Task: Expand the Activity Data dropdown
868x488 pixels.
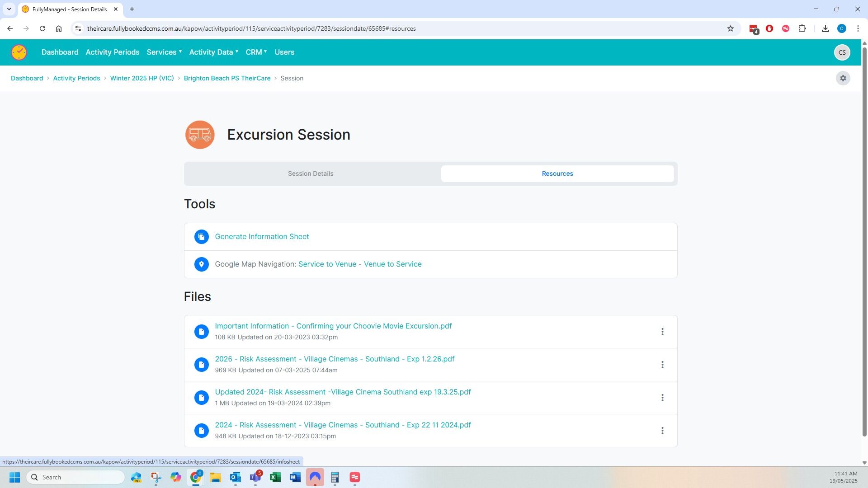Action: 213,52
